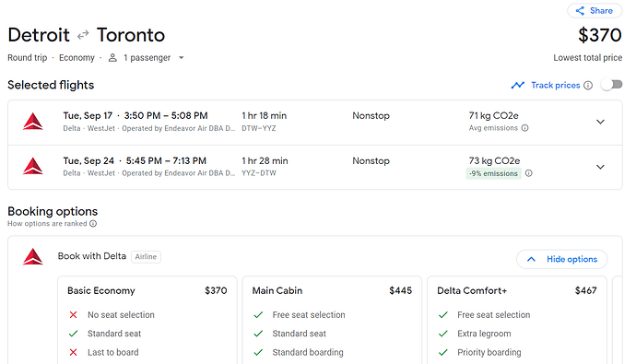Click the How options are ranked info icon
Viewport: 636px width, 364px height.
[x=93, y=223]
